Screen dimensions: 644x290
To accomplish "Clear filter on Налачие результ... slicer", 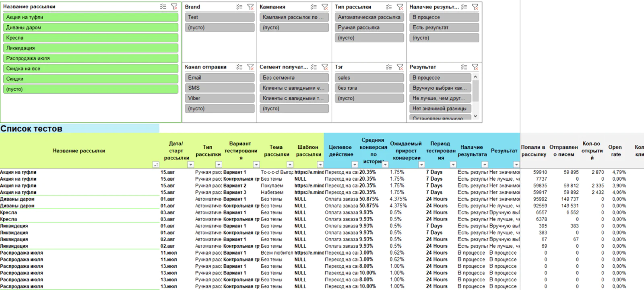I will (475, 7).
